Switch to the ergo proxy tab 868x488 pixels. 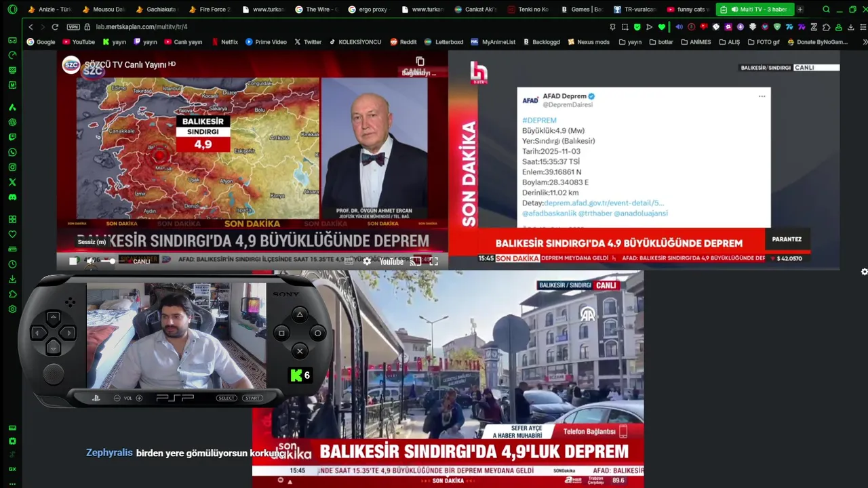370,9
